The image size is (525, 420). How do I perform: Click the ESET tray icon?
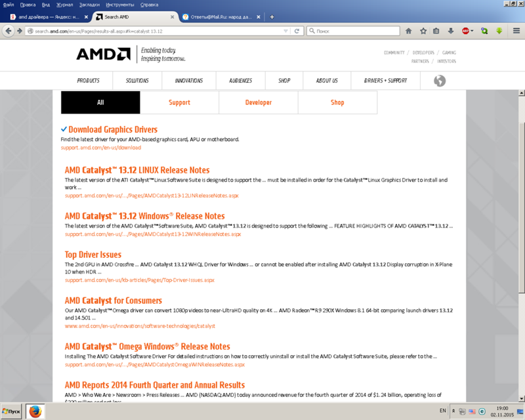tap(482, 411)
